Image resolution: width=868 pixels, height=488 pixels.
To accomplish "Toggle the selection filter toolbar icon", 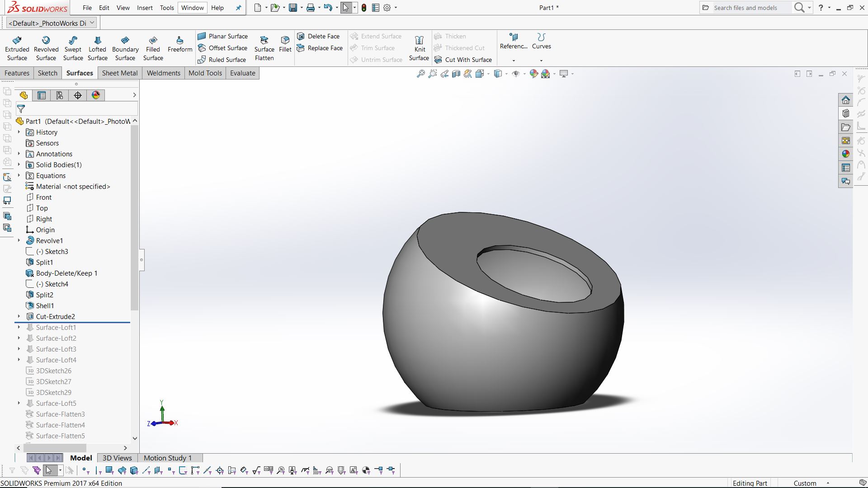I will [x=12, y=470].
